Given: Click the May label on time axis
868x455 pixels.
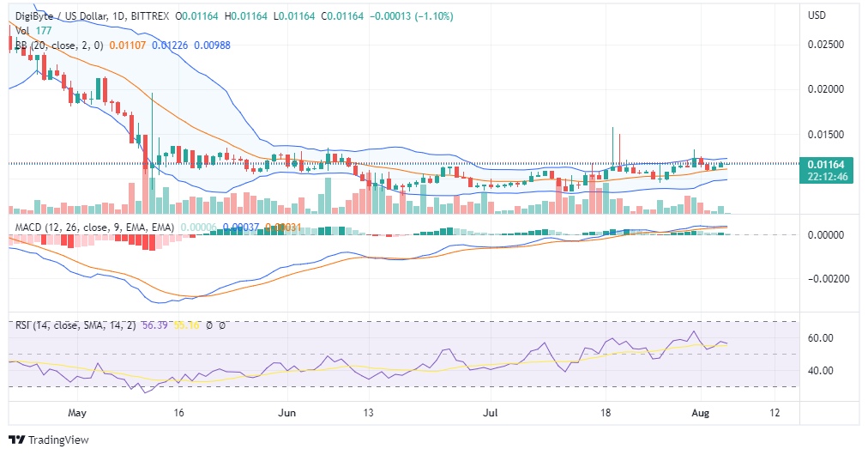Looking at the screenshot, I should (x=77, y=413).
